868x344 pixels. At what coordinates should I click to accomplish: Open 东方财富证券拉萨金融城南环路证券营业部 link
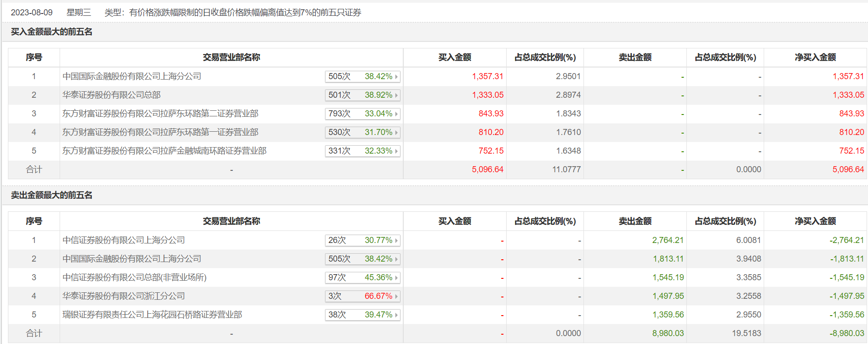164,151
